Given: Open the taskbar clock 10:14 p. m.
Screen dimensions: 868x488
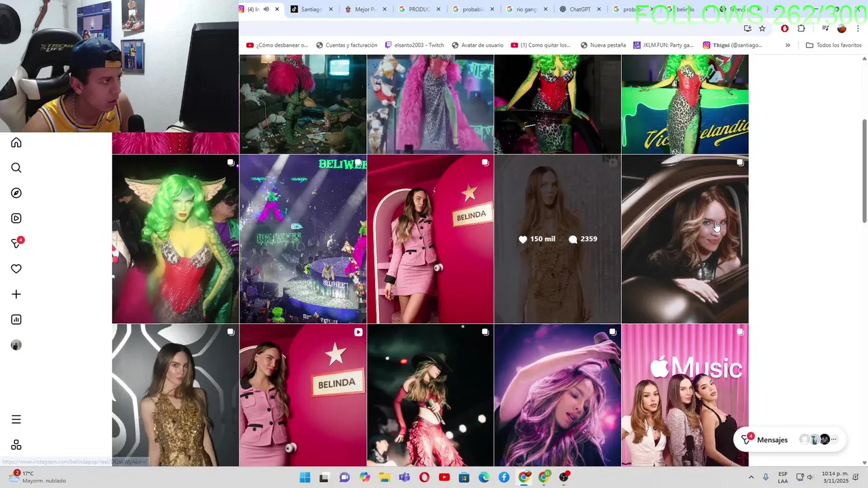Looking at the screenshot, I should click(835, 477).
